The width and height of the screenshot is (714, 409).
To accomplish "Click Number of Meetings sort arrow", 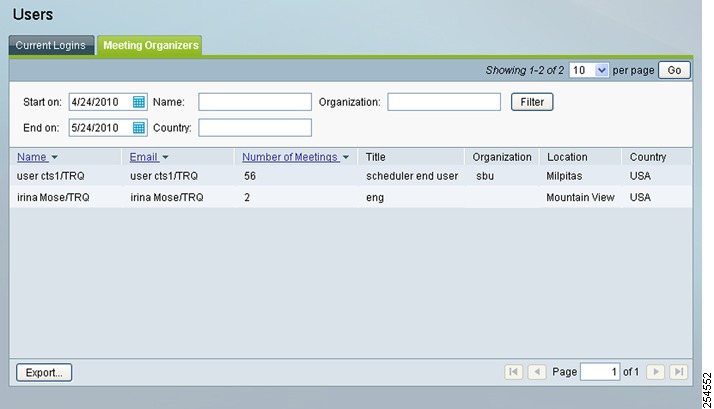I will click(346, 157).
